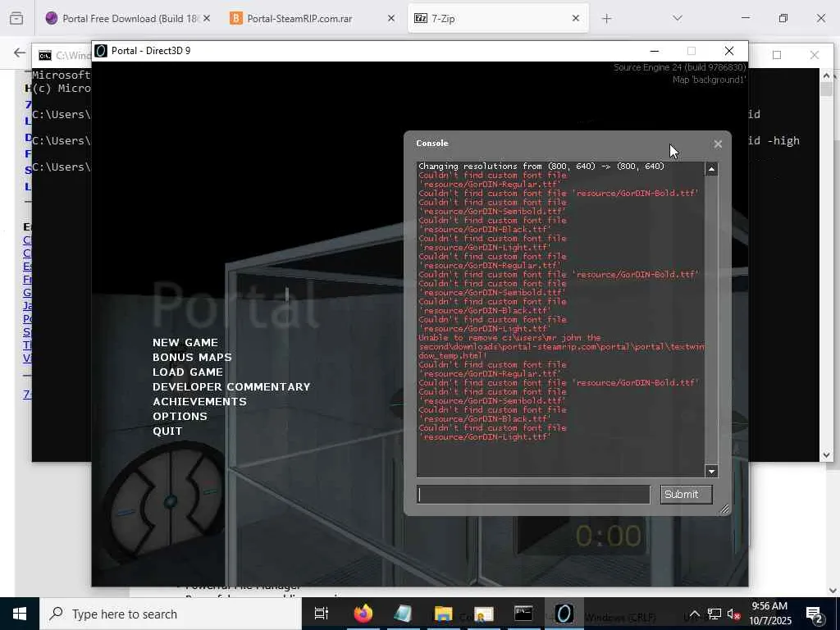Click console scrollbar up arrow
This screenshot has width=840, height=630.
[711, 169]
